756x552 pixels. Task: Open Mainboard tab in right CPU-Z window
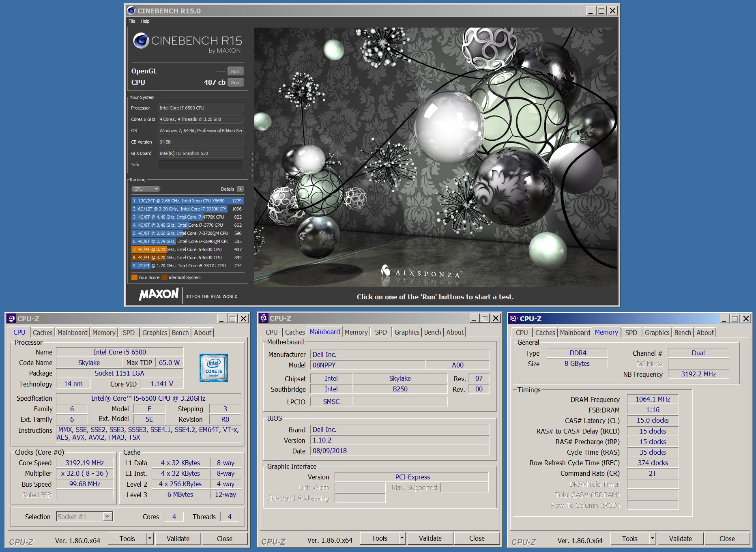point(575,333)
